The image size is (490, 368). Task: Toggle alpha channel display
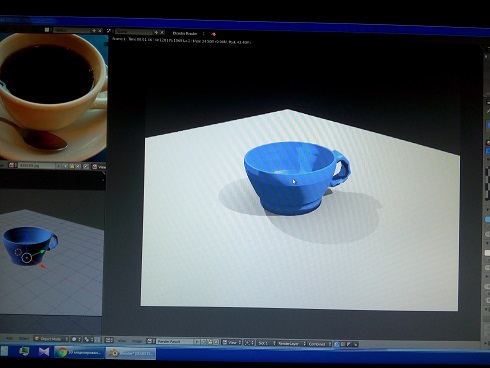click(x=349, y=344)
